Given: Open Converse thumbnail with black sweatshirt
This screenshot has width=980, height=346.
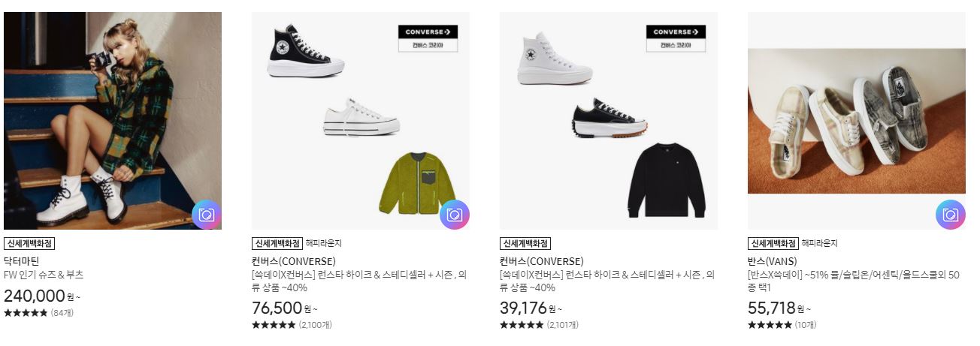Looking at the screenshot, I should coord(609,121).
